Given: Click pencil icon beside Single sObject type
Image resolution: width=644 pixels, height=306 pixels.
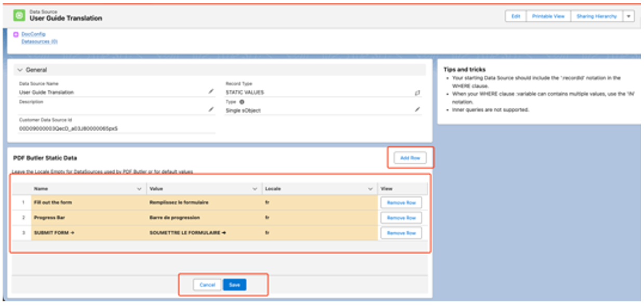Looking at the screenshot, I should [x=417, y=109].
